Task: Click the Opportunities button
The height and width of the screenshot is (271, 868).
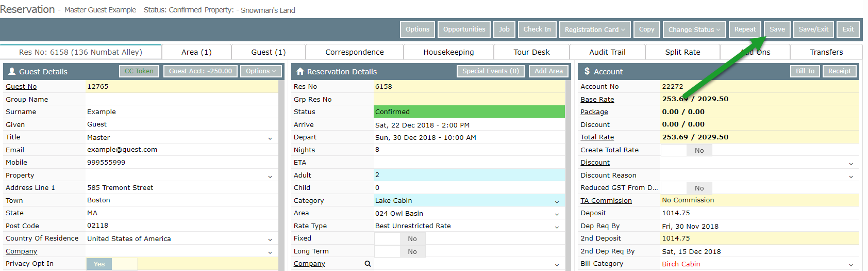Action: point(464,29)
